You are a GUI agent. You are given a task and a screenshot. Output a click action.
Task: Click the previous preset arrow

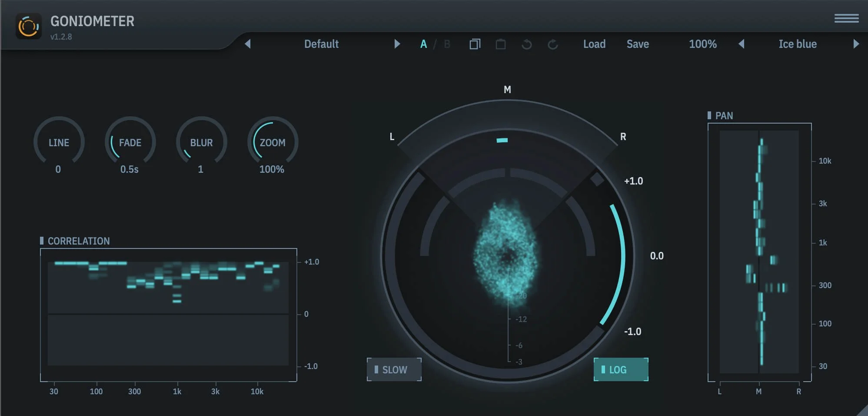[x=248, y=44]
